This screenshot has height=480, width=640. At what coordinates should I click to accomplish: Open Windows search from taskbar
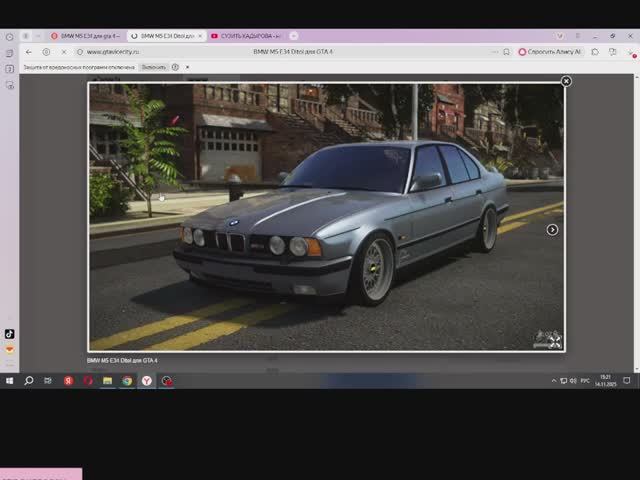pyautogui.click(x=29, y=381)
